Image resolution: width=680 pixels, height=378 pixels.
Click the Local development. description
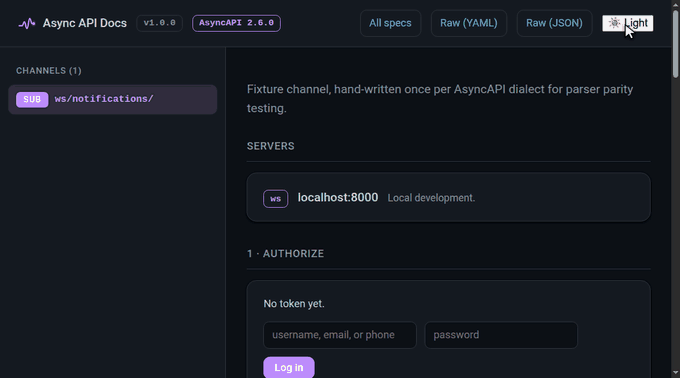click(431, 198)
